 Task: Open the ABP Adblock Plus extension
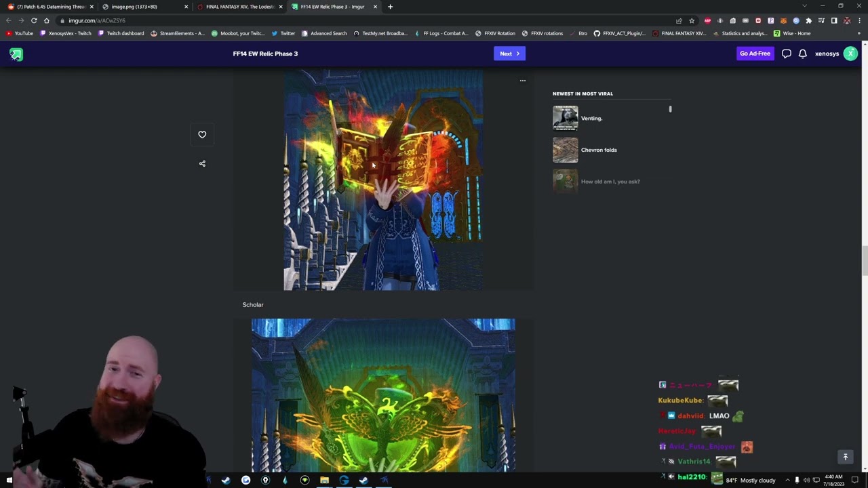click(707, 20)
